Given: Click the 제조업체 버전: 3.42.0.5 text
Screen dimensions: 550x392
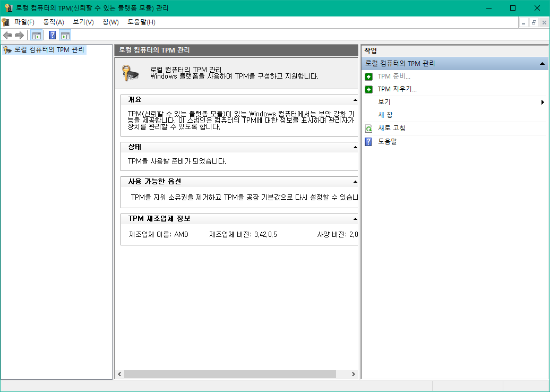Looking at the screenshot, I should (243, 234).
